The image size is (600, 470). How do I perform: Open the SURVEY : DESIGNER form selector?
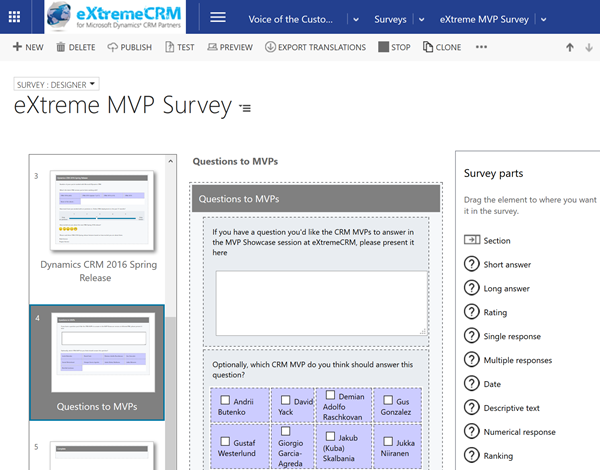pyautogui.click(x=56, y=85)
